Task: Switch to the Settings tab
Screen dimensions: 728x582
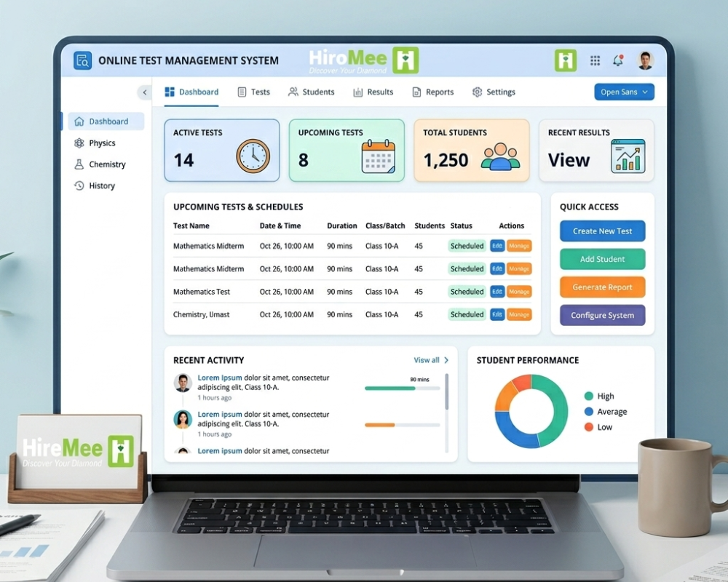Action: 494,92
